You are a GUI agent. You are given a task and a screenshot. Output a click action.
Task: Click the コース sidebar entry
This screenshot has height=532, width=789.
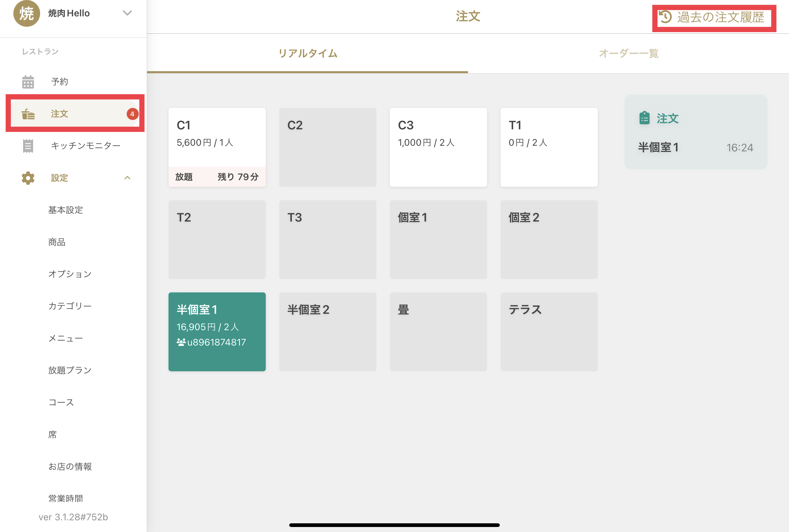61,402
